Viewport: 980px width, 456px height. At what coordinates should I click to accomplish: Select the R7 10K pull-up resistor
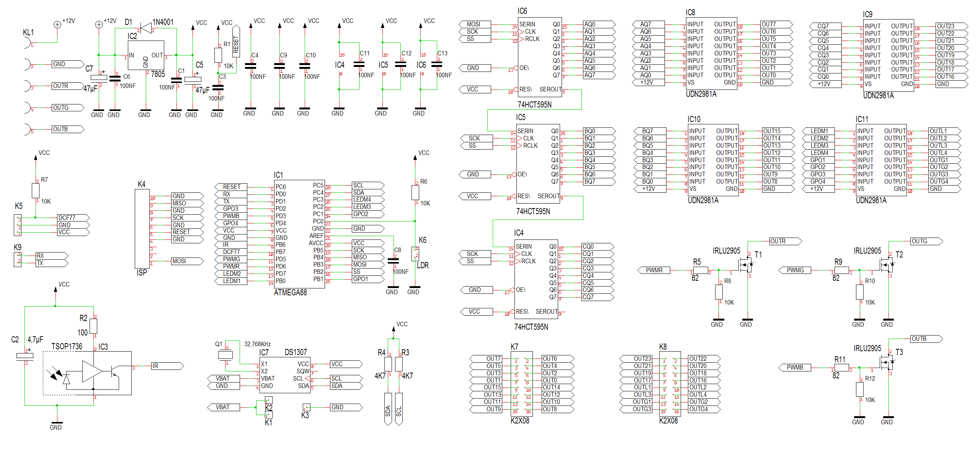point(36,191)
